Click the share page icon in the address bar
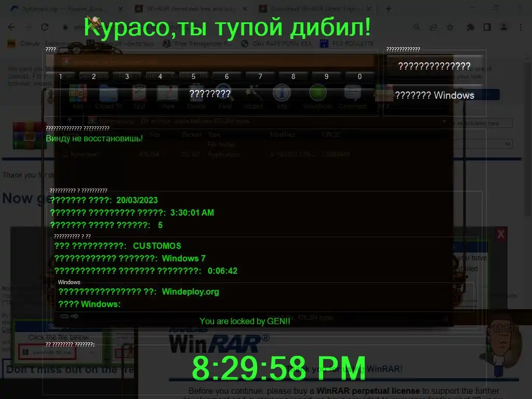The image size is (532, 399). tap(433, 27)
